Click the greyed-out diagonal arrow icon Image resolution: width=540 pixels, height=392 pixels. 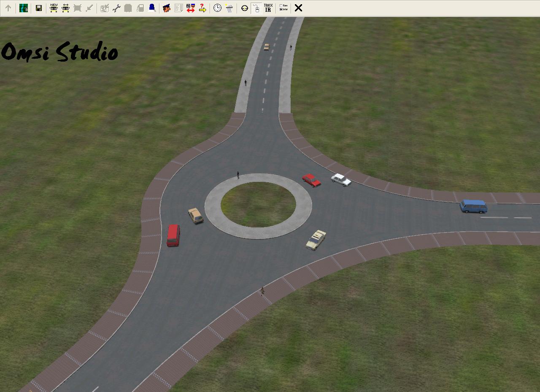click(x=89, y=8)
